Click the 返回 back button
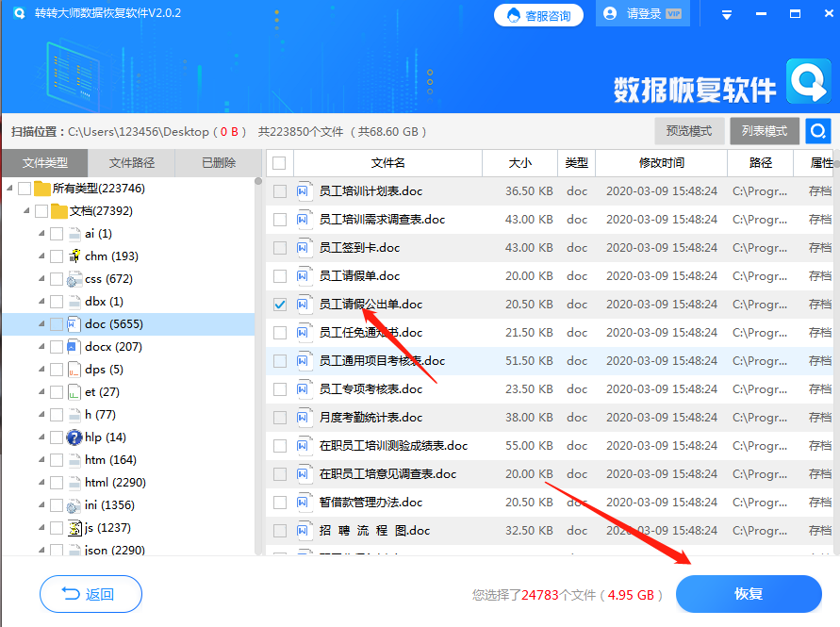The width and height of the screenshot is (840, 627). pyautogui.click(x=91, y=594)
